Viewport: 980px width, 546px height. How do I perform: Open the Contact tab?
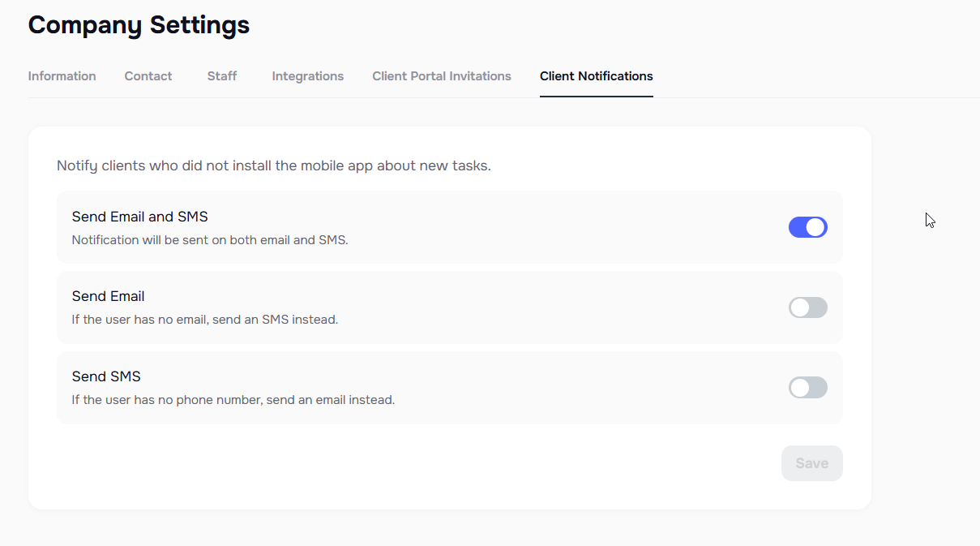point(148,75)
